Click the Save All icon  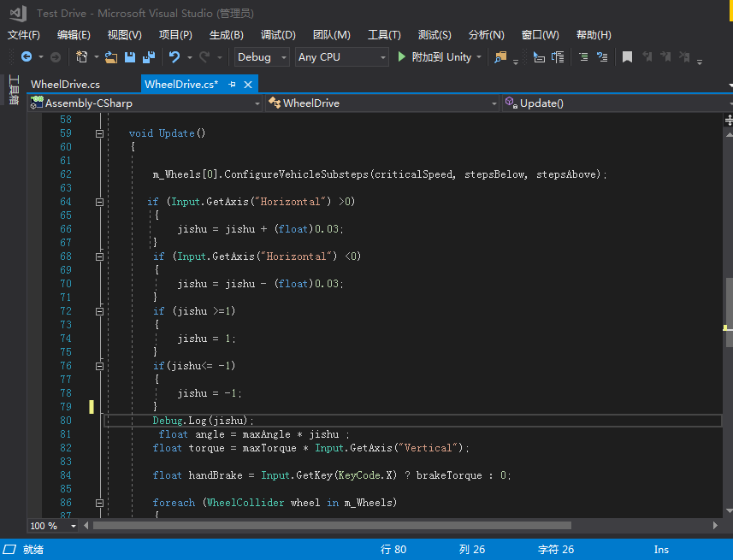pos(149,57)
